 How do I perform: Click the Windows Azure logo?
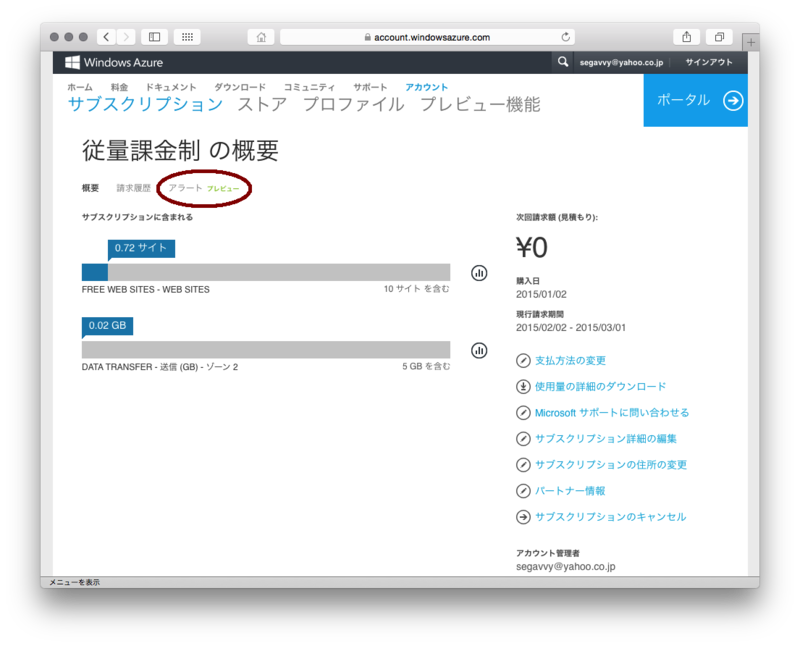tap(114, 62)
